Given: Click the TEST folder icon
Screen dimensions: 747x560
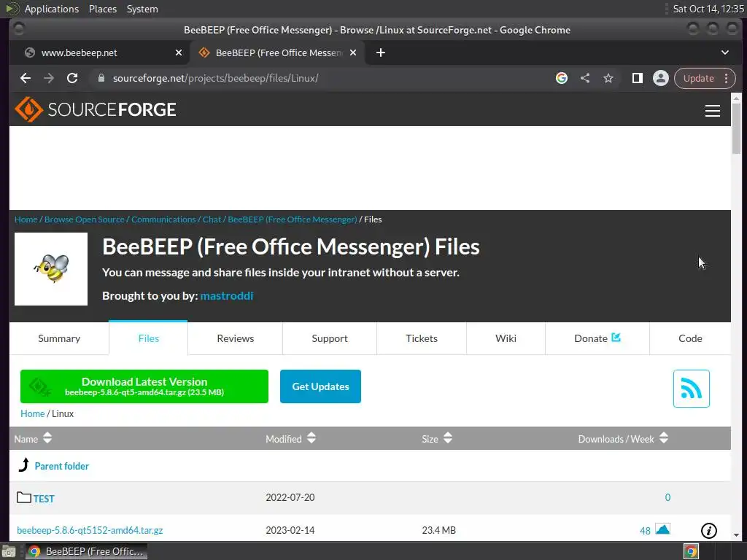Looking at the screenshot, I should pos(24,497).
